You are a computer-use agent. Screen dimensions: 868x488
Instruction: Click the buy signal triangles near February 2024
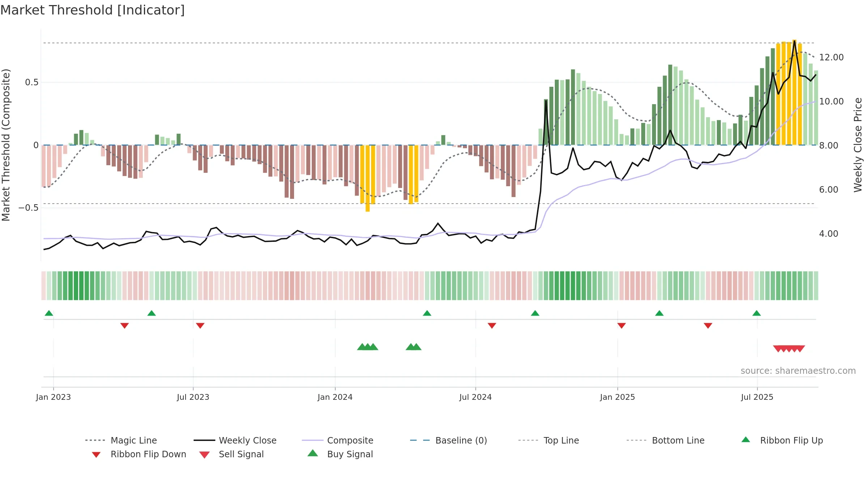367,347
